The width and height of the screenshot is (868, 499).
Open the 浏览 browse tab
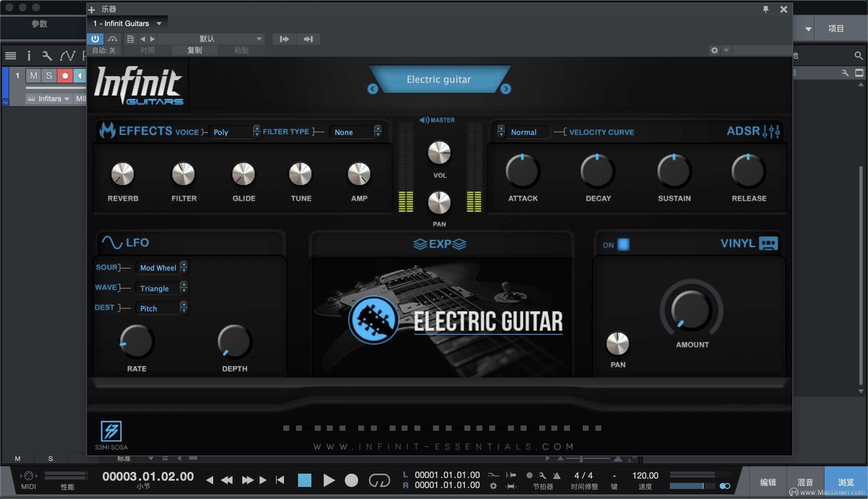846,482
